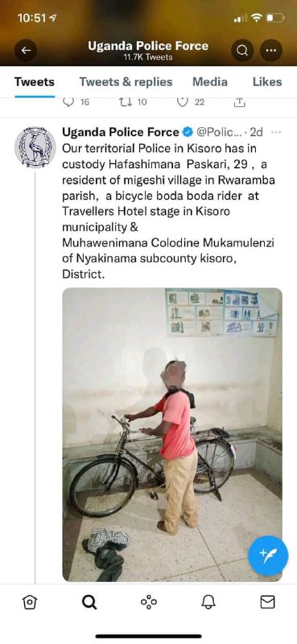Share the tweet via the upload icon
The width and height of the screenshot is (297, 644).
(x=241, y=102)
